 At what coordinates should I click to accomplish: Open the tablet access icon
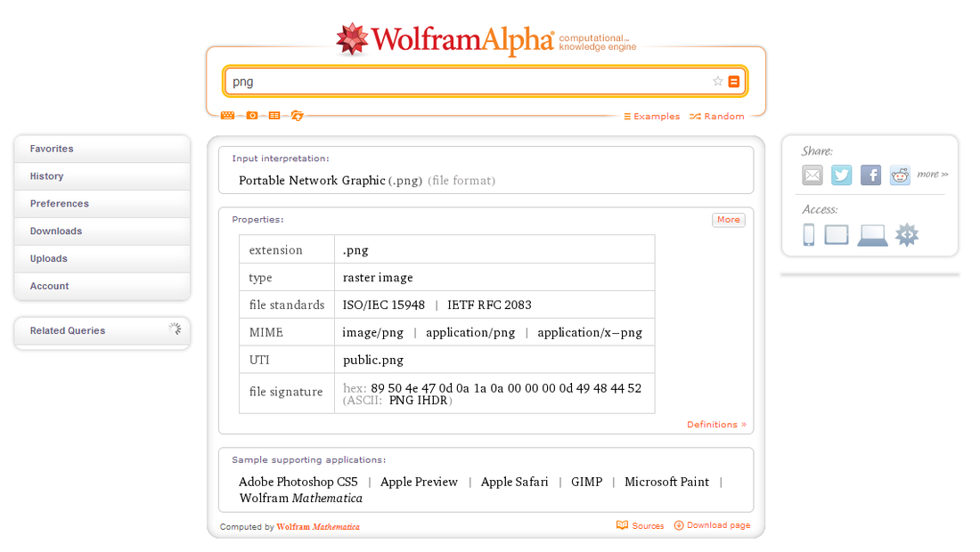point(837,235)
